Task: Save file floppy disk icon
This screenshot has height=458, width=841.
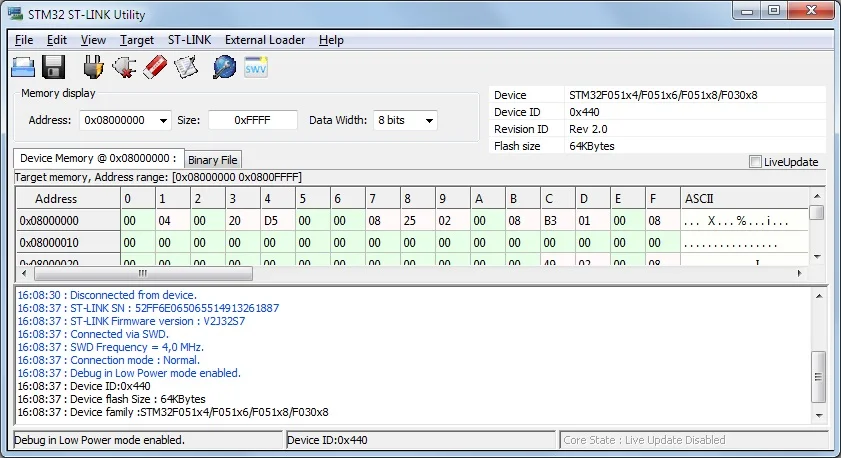Action: (x=54, y=68)
